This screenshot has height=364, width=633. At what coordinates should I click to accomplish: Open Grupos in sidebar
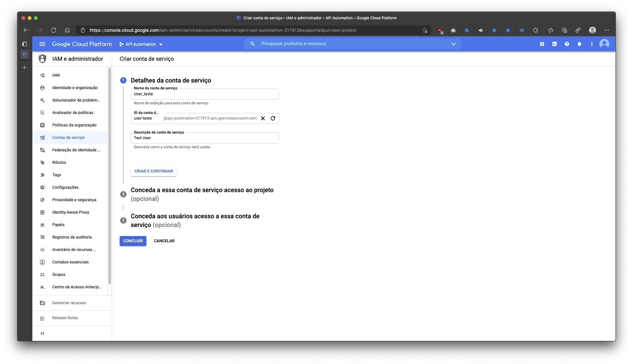point(70,275)
